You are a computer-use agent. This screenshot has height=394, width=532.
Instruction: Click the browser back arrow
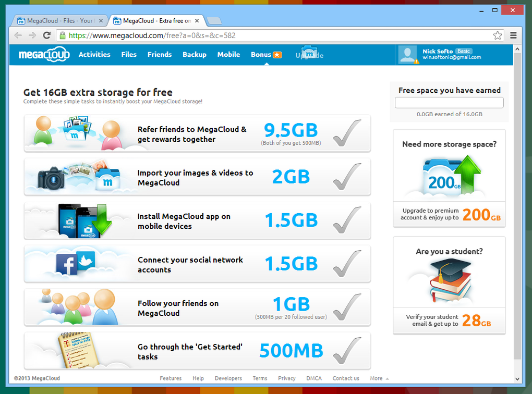pos(18,35)
